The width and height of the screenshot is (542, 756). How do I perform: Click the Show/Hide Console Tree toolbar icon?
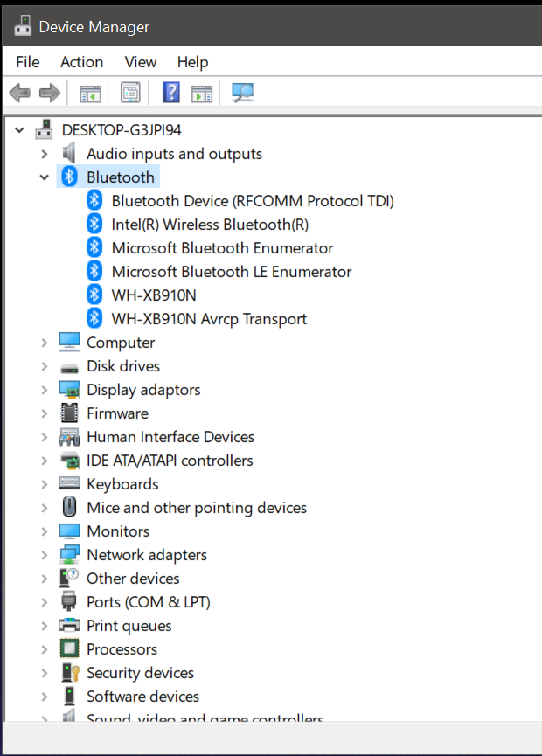point(90,92)
